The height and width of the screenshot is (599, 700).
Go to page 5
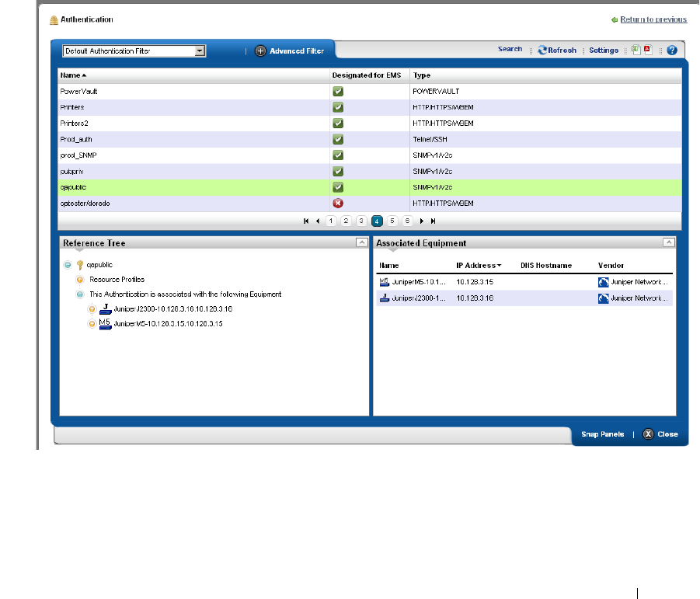(x=392, y=221)
